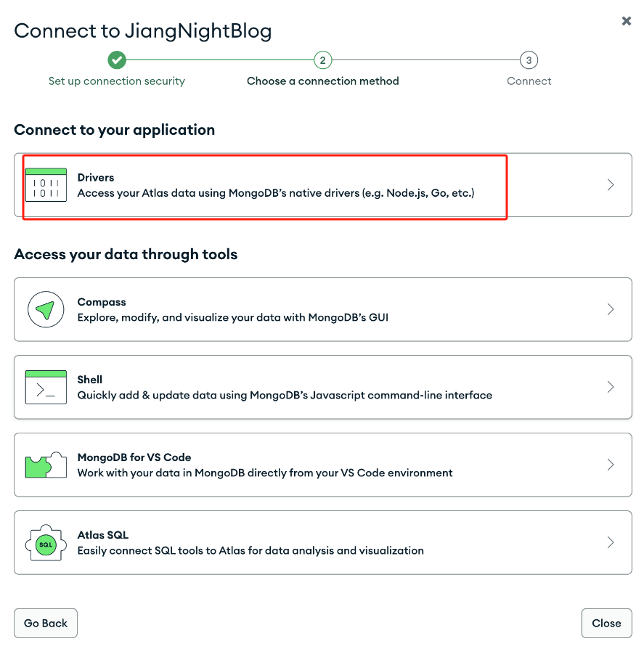Click the Drivers binary window icon
Screen dimensions: 644x649
[46, 185]
